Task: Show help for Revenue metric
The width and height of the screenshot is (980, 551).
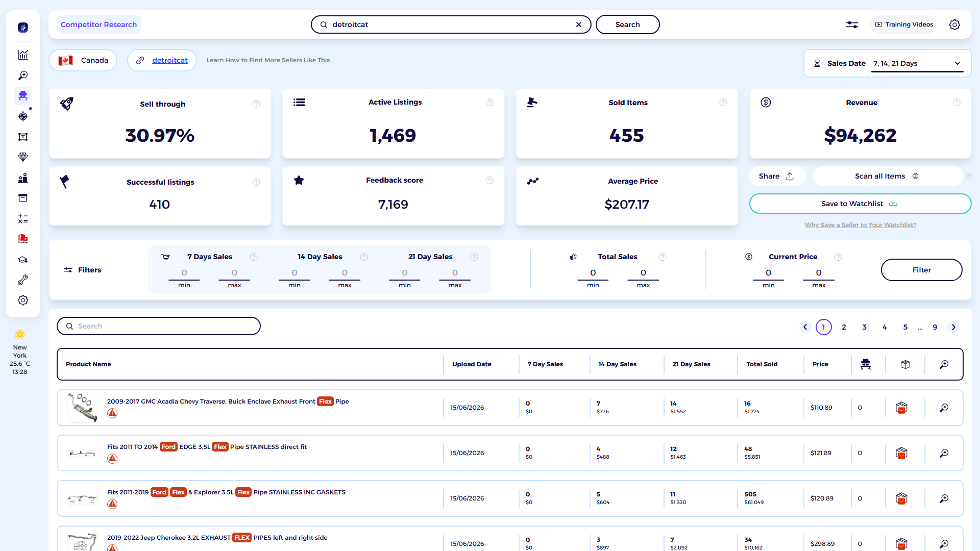Action: point(957,103)
